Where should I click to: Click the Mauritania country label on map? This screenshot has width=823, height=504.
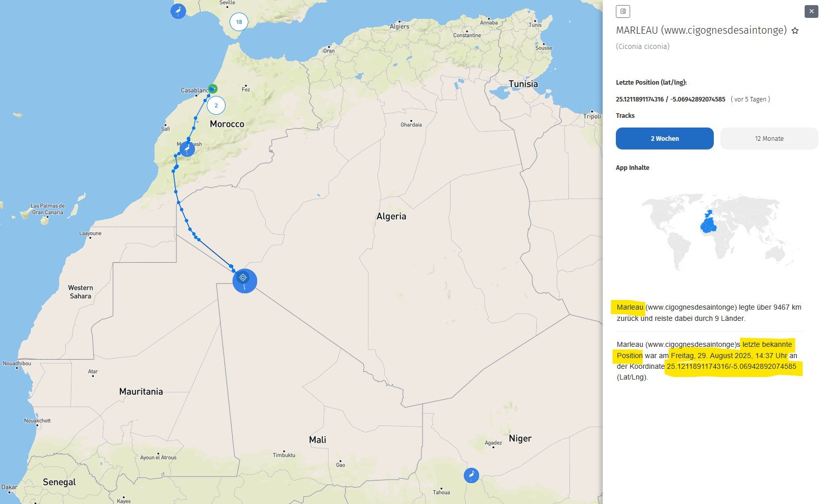point(141,392)
